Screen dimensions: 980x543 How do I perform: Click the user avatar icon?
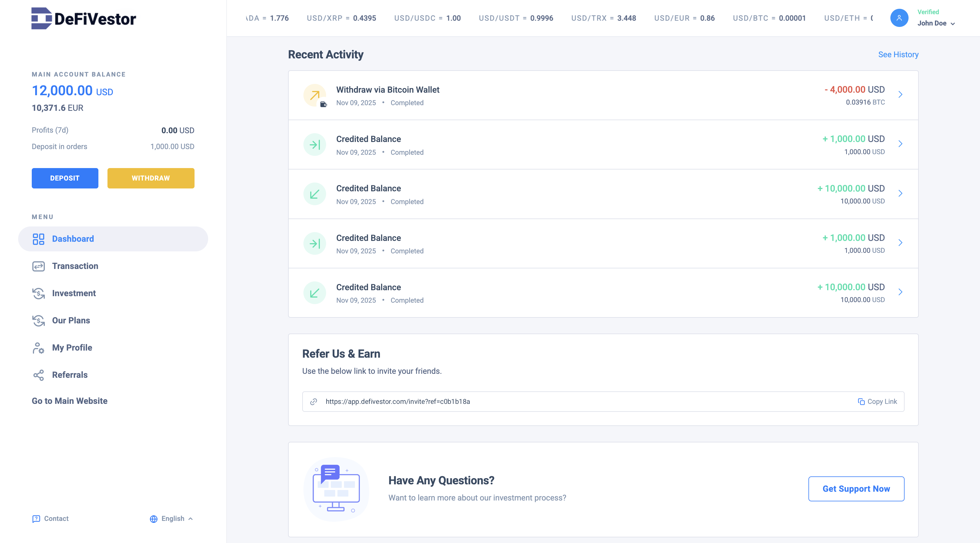pos(899,18)
